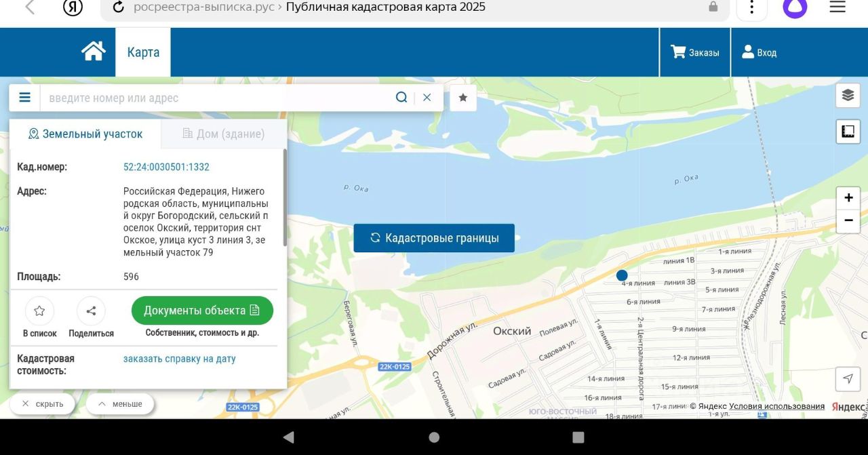Toggle the Кадастровые границы button
The width and height of the screenshot is (868, 455).
tap(434, 238)
